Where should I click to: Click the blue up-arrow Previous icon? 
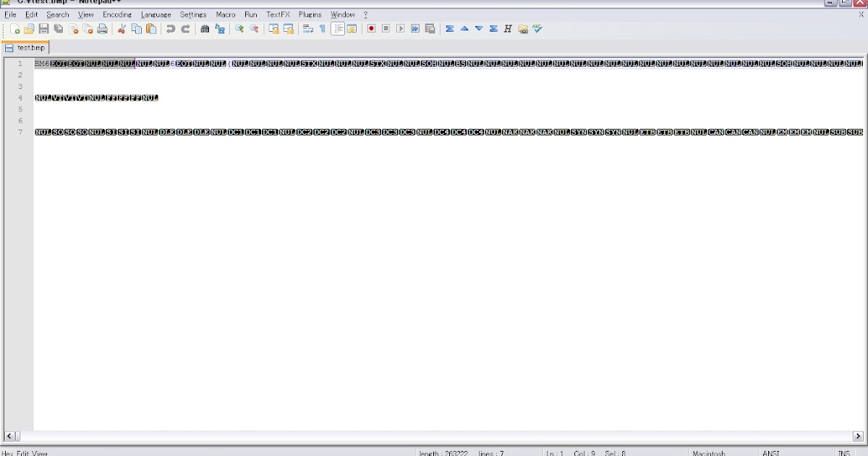(464, 29)
